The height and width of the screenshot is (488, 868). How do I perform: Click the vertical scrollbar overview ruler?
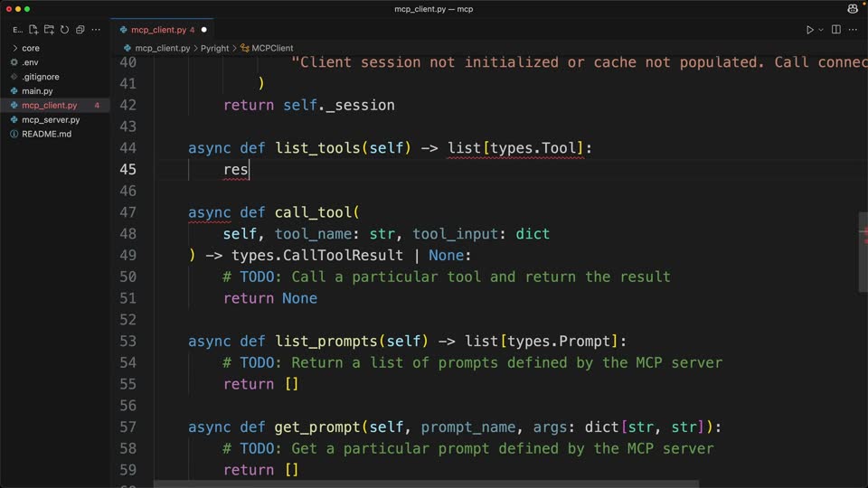point(863,252)
